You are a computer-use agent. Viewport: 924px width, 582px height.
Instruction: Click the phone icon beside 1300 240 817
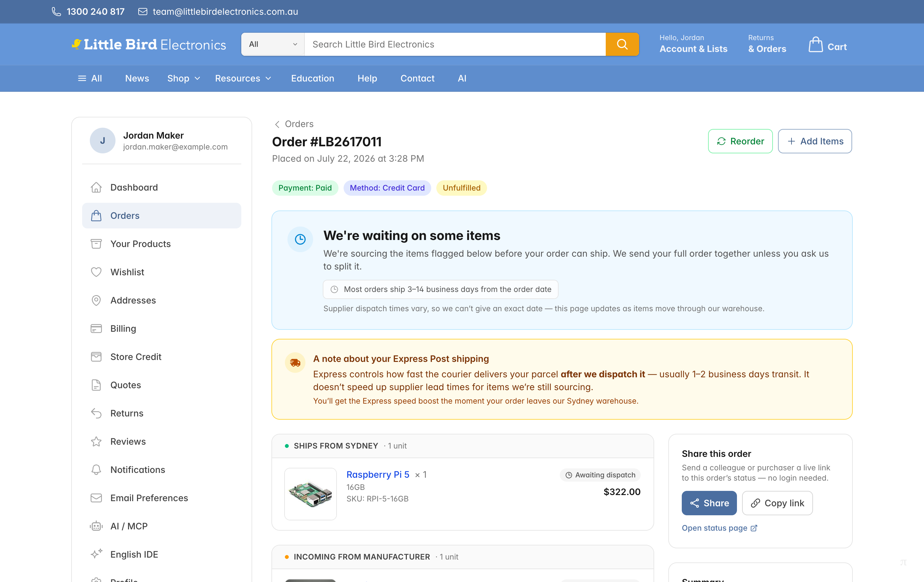[56, 12]
